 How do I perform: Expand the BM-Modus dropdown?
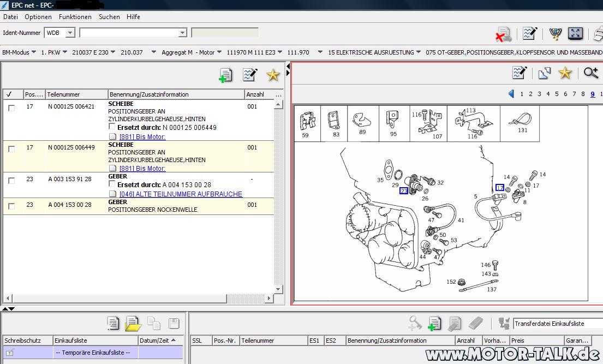tap(34, 52)
